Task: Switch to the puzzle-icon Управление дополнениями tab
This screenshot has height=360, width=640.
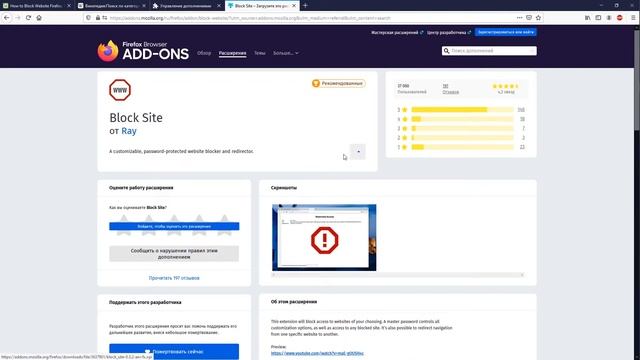Action: coord(187,6)
